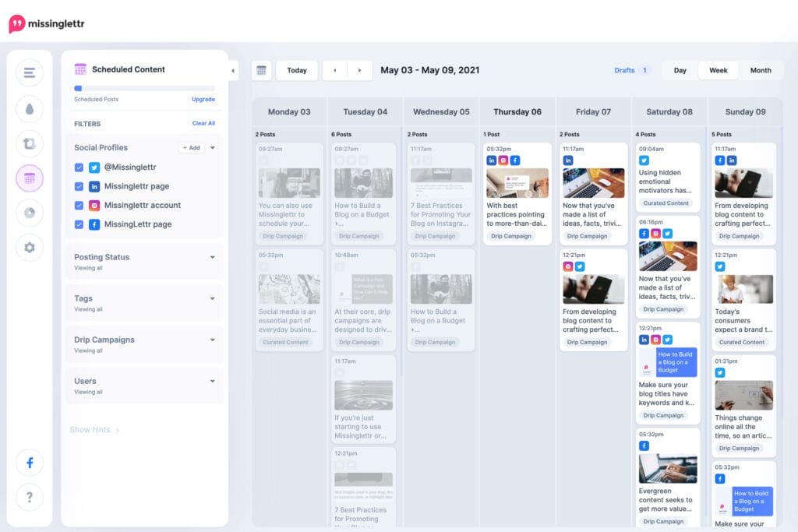Click Clear All filters
The width and height of the screenshot is (798, 532).
pos(203,123)
